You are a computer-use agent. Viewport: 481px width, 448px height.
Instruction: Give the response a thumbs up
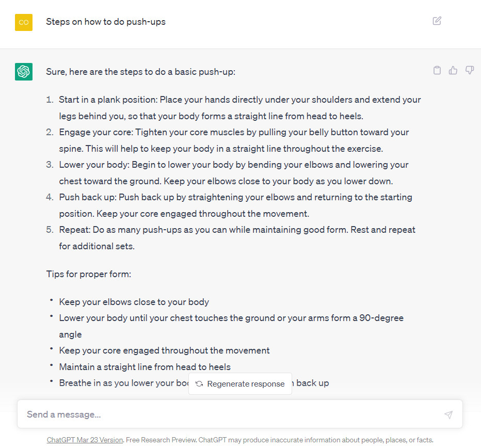click(x=453, y=71)
